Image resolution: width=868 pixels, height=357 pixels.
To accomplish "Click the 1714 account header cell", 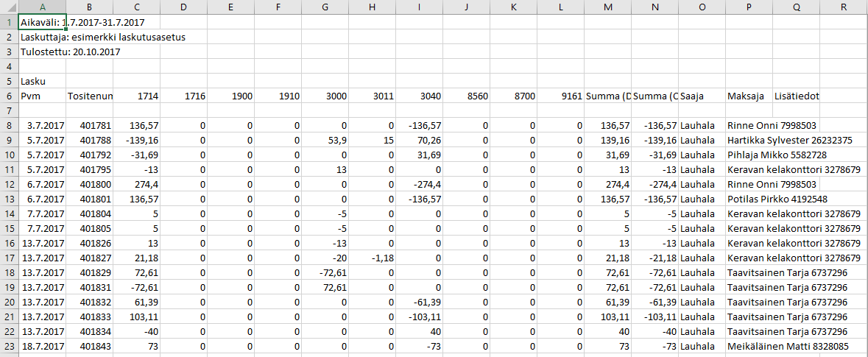I will click(137, 96).
